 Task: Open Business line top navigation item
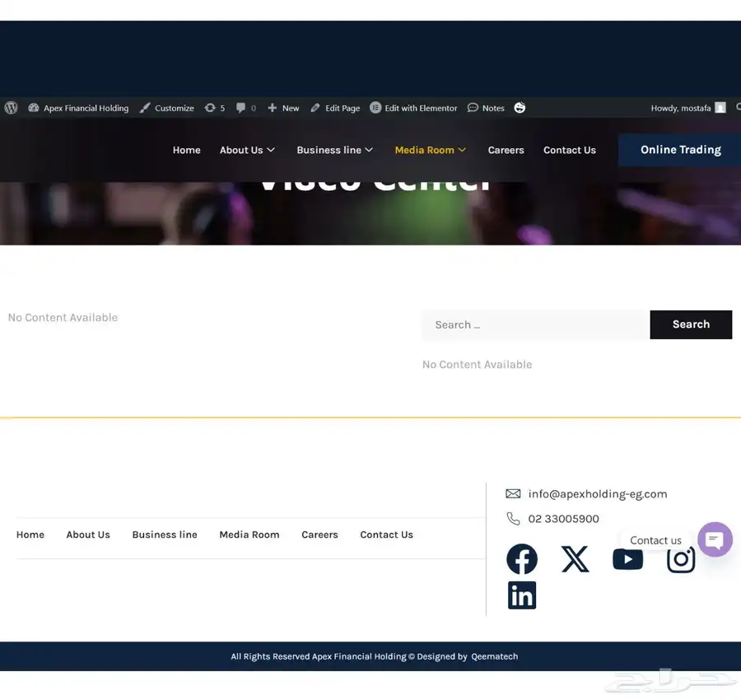(329, 150)
